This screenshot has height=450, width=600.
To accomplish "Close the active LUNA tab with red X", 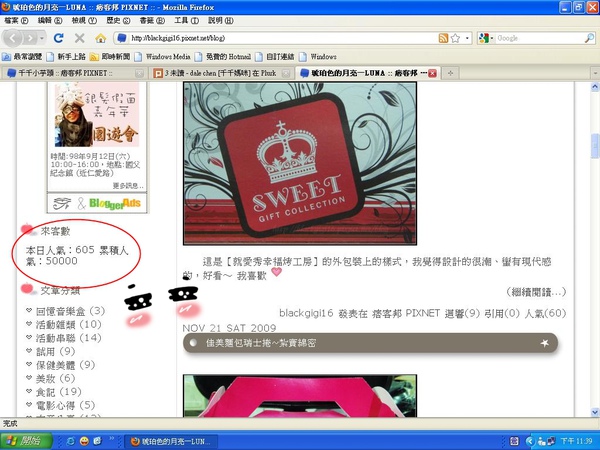I will [x=432, y=73].
